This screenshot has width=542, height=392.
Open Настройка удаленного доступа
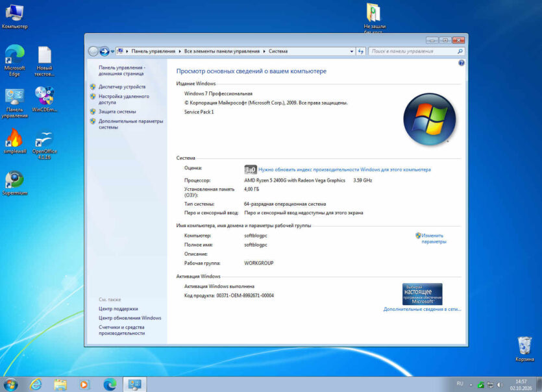click(124, 99)
